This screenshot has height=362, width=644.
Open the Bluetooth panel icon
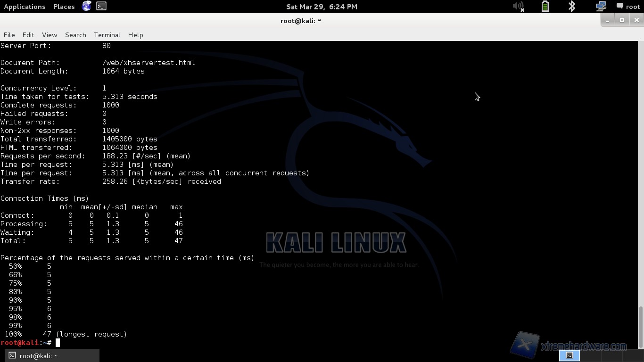click(572, 6)
